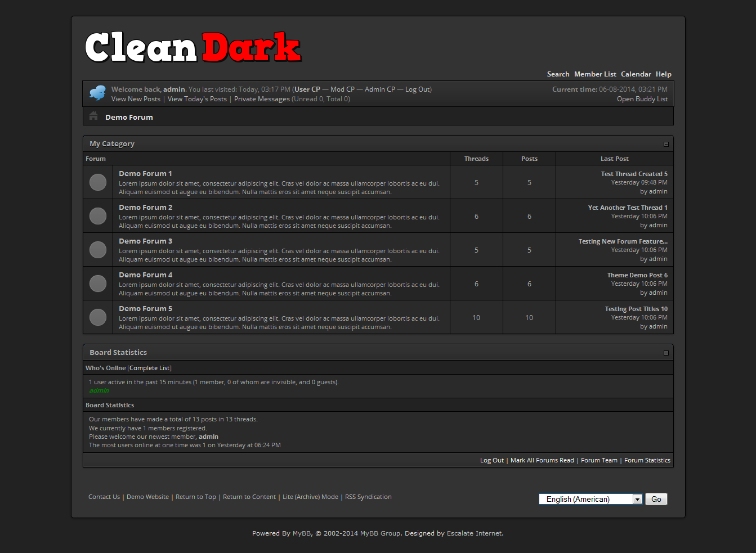View the RSS Syndication feed link
This screenshot has height=553, width=756.
click(368, 497)
